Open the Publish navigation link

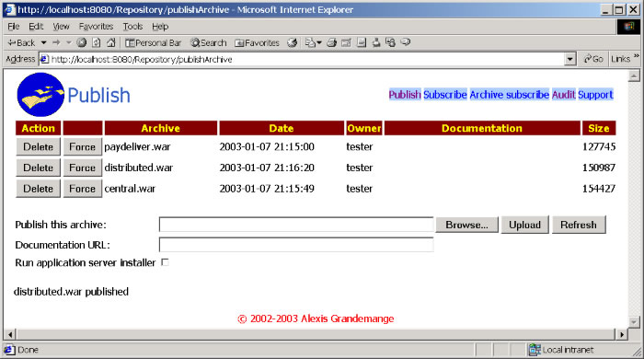(x=405, y=95)
